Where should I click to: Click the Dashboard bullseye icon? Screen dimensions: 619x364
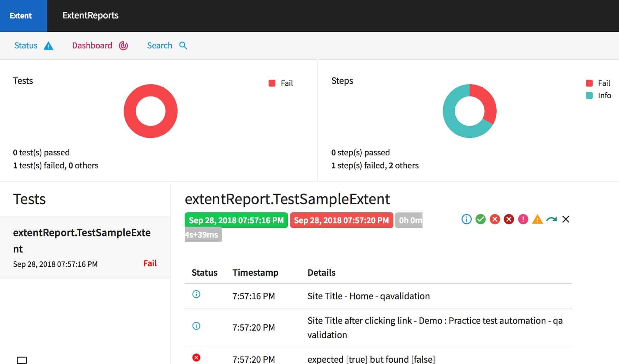[x=123, y=45]
